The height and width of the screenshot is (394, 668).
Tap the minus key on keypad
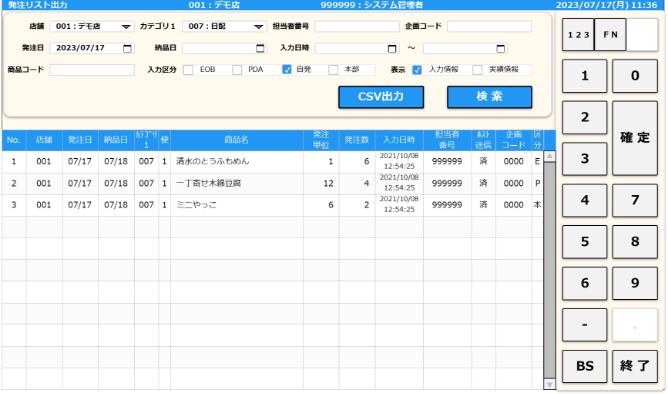(x=584, y=325)
